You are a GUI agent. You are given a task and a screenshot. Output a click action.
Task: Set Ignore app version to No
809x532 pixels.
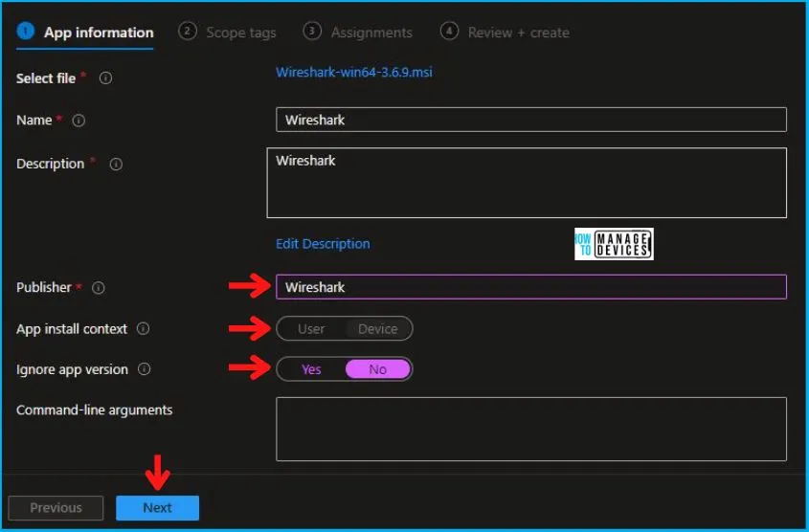(x=377, y=369)
